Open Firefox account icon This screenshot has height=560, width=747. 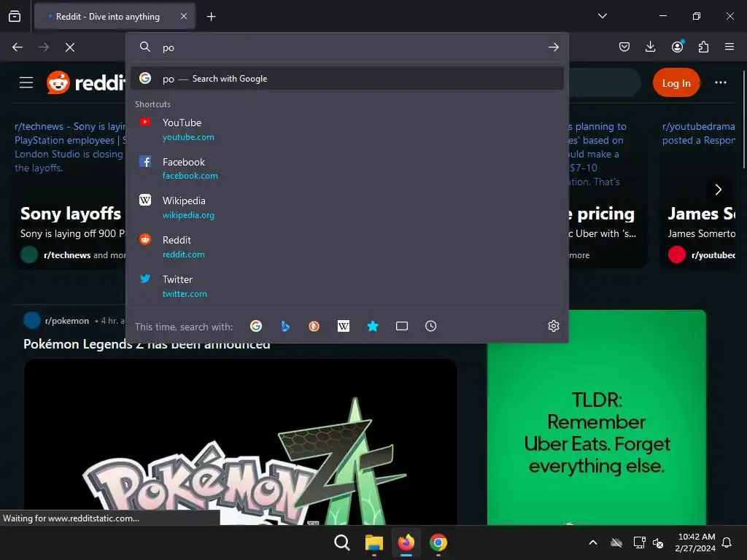[677, 47]
